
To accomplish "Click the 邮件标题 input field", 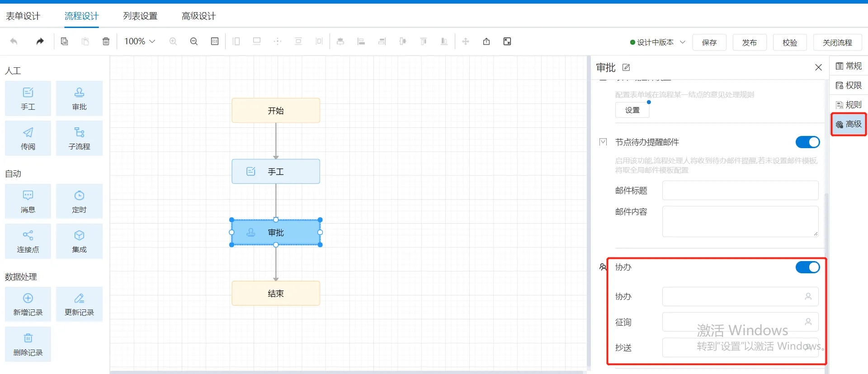I will click(740, 191).
